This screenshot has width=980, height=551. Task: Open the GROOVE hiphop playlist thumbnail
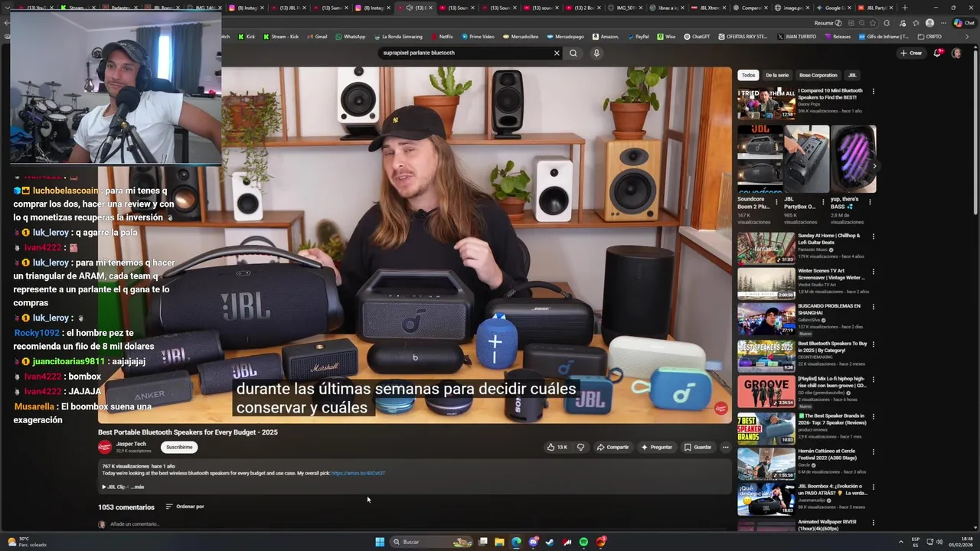[766, 391]
